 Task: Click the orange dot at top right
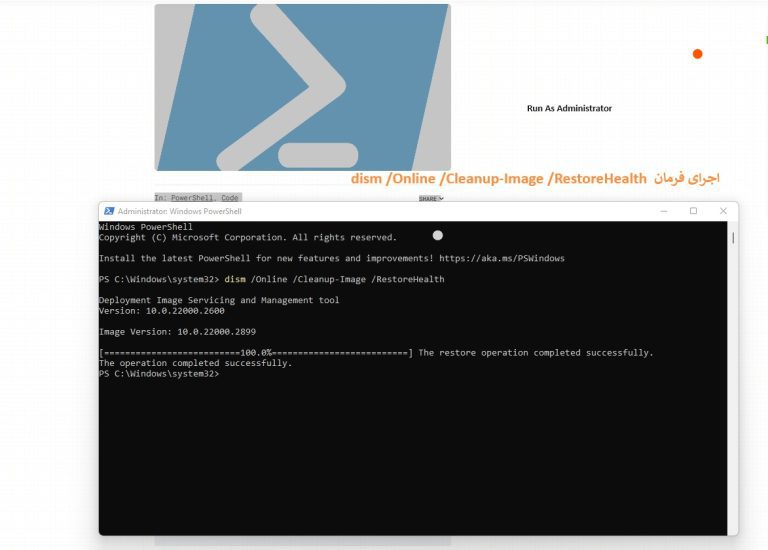(x=697, y=54)
